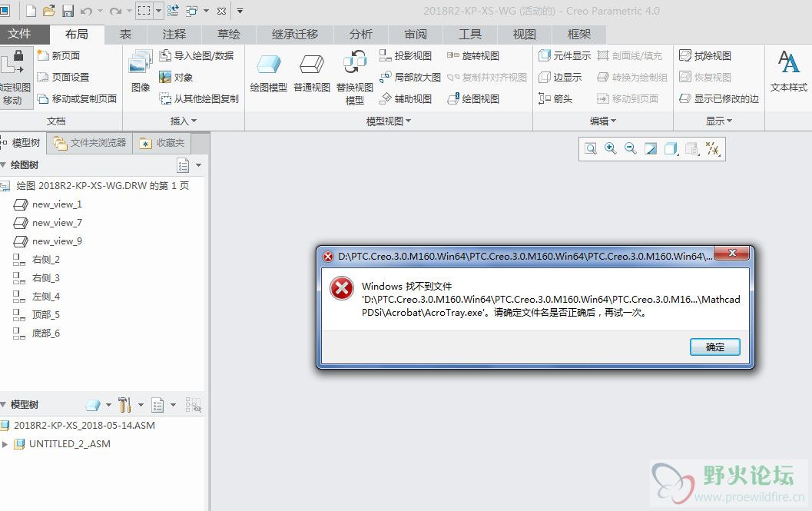This screenshot has height=511, width=812.
Task: Switch to the Tools (工具) tab
Action: 470,35
